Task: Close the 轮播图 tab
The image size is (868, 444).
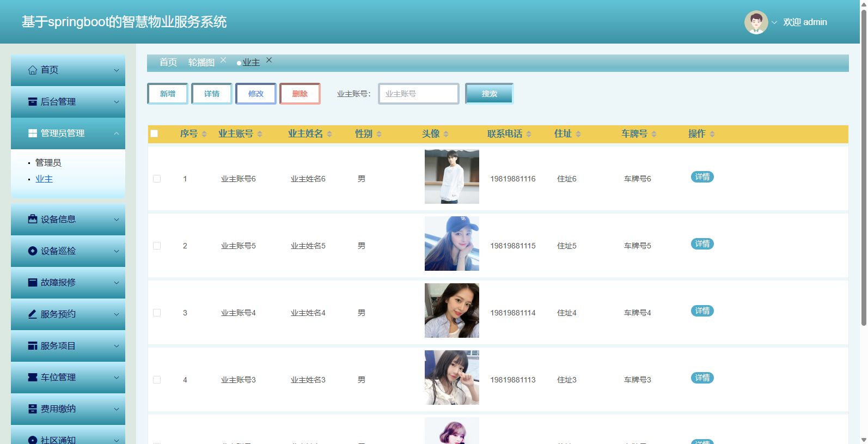Action: (223, 60)
